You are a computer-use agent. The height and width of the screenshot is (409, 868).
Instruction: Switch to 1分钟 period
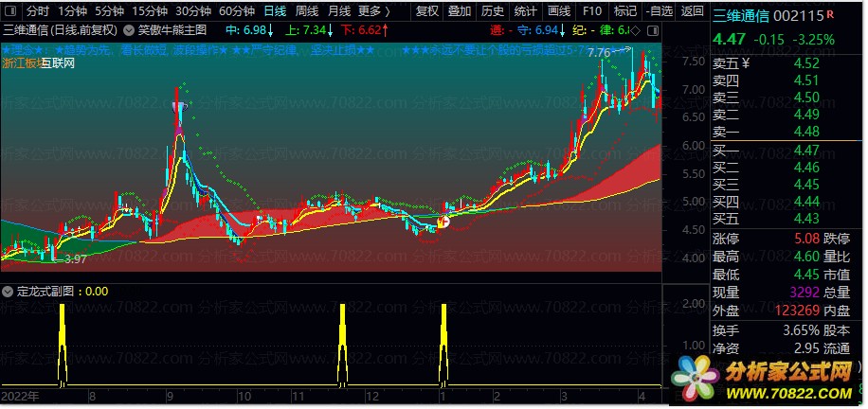73,10
